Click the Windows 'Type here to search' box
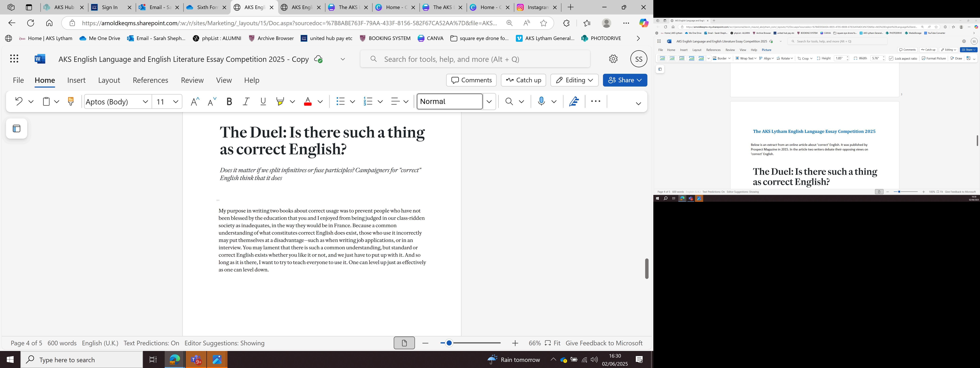 (x=82, y=360)
